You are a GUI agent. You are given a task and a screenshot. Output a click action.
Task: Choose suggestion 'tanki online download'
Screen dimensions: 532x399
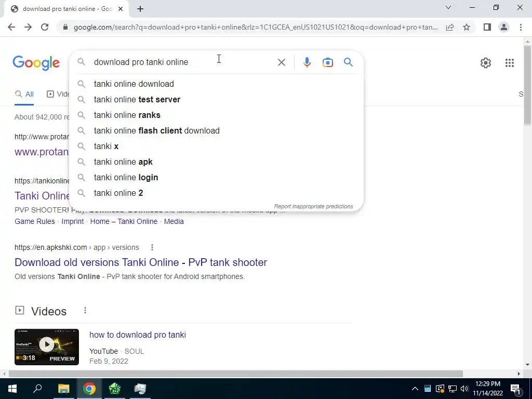tap(216, 84)
